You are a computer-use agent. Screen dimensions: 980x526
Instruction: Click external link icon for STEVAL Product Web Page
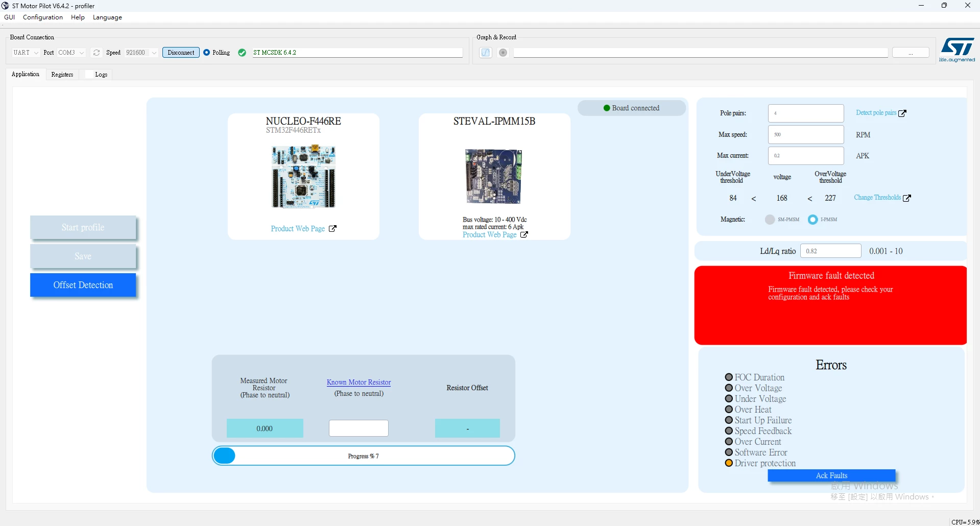pos(524,235)
